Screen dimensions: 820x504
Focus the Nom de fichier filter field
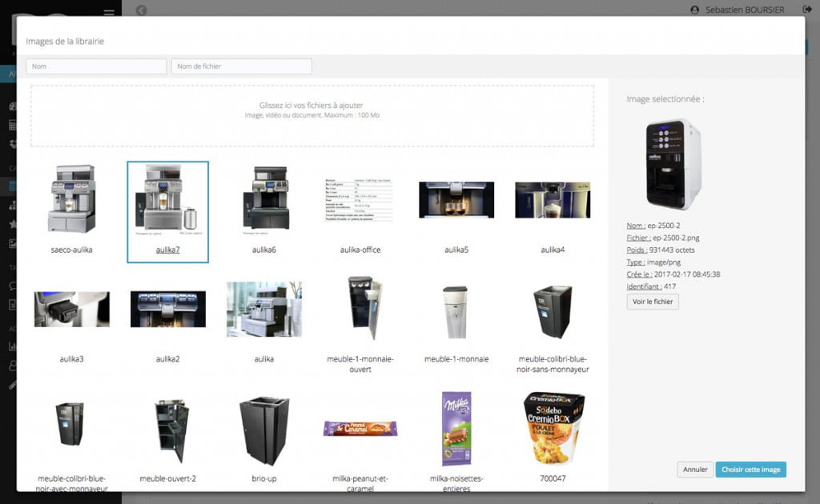pos(242,66)
